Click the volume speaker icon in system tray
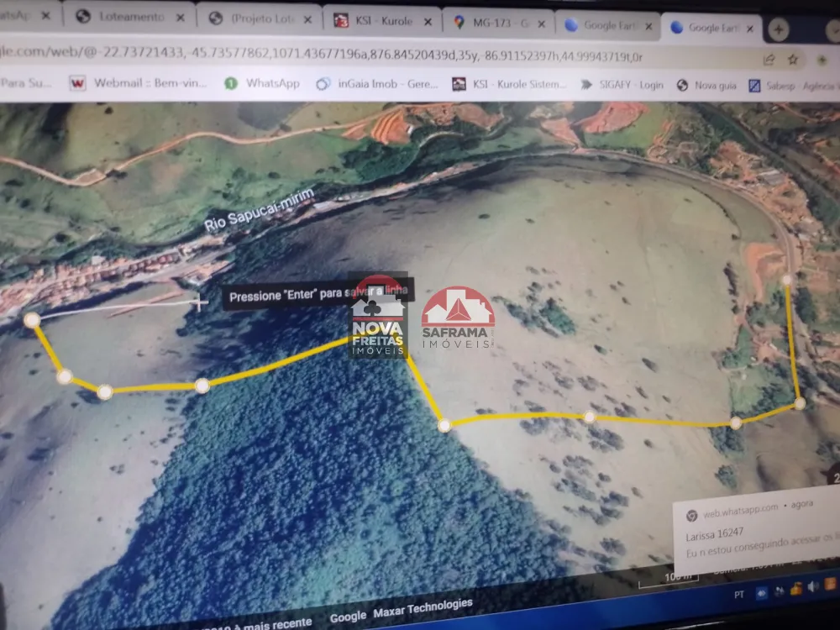This screenshot has width=840, height=630. pyautogui.click(x=813, y=585)
